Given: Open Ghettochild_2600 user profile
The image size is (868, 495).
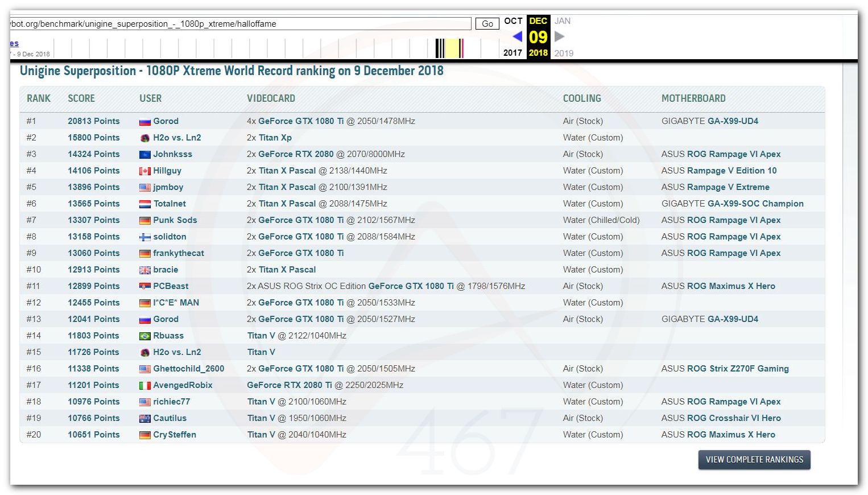Looking at the screenshot, I should point(189,369).
